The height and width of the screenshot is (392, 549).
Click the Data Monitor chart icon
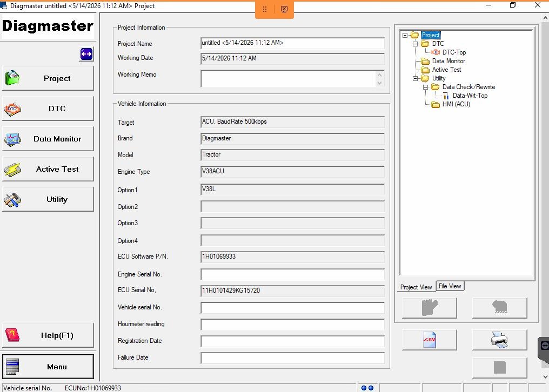click(12, 139)
